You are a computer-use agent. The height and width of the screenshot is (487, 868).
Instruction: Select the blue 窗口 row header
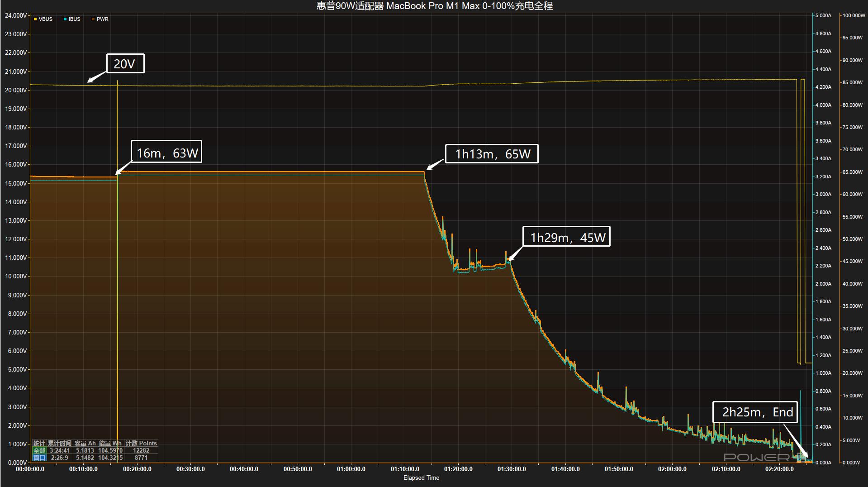[x=39, y=458]
